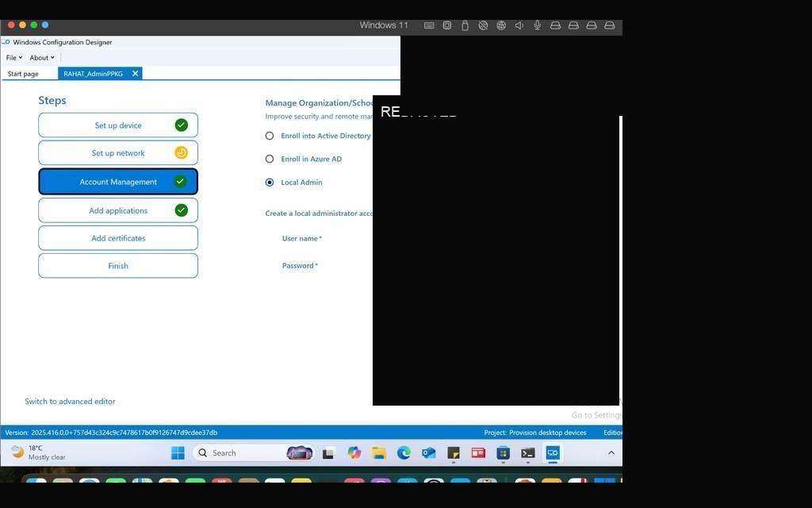Open the Add certificates step
The width and height of the screenshot is (812, 508).
pyautogui.click(x=118, y=238)
